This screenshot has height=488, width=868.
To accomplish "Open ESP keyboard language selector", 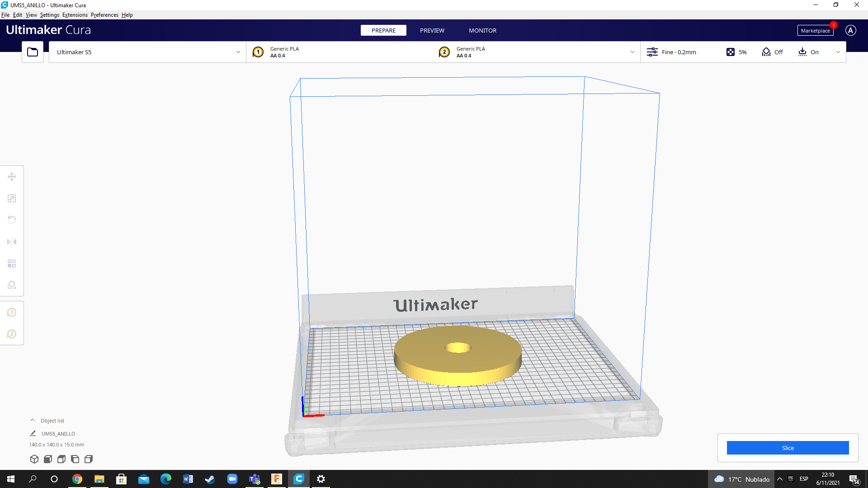I will pos(804,479).
